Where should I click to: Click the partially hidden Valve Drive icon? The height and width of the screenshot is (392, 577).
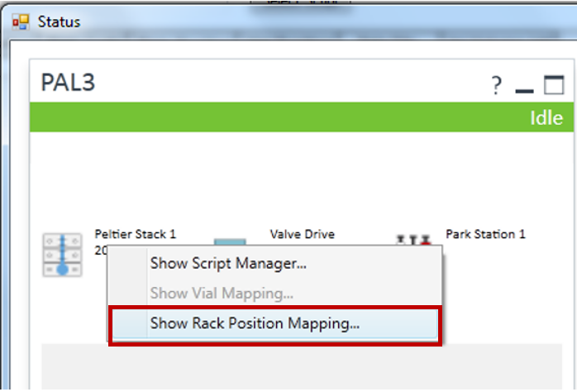pos(230,241)
